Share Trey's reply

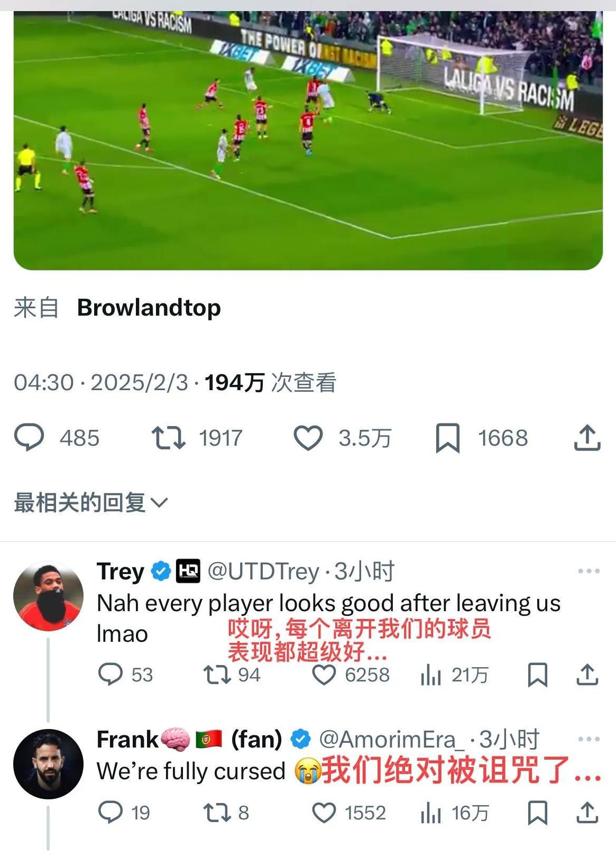[587, 675]
